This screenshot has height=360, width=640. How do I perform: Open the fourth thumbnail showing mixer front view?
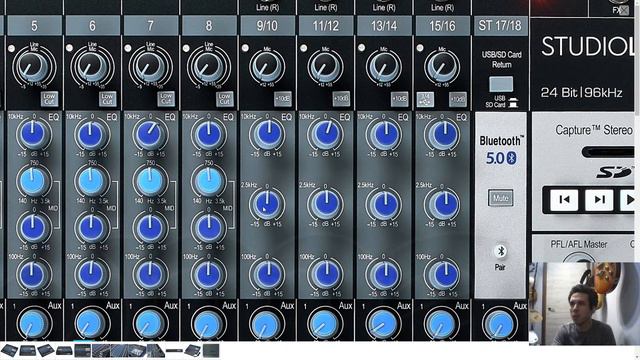[x=64, y=351]
